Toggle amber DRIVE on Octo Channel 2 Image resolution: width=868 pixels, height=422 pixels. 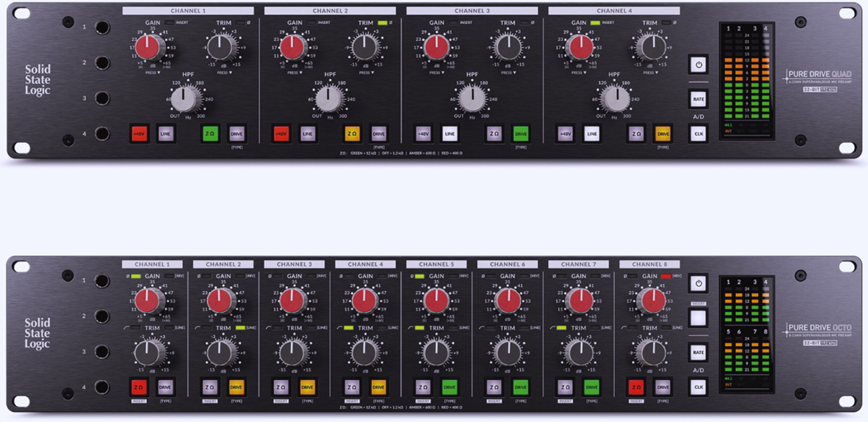tap(236, 387)
